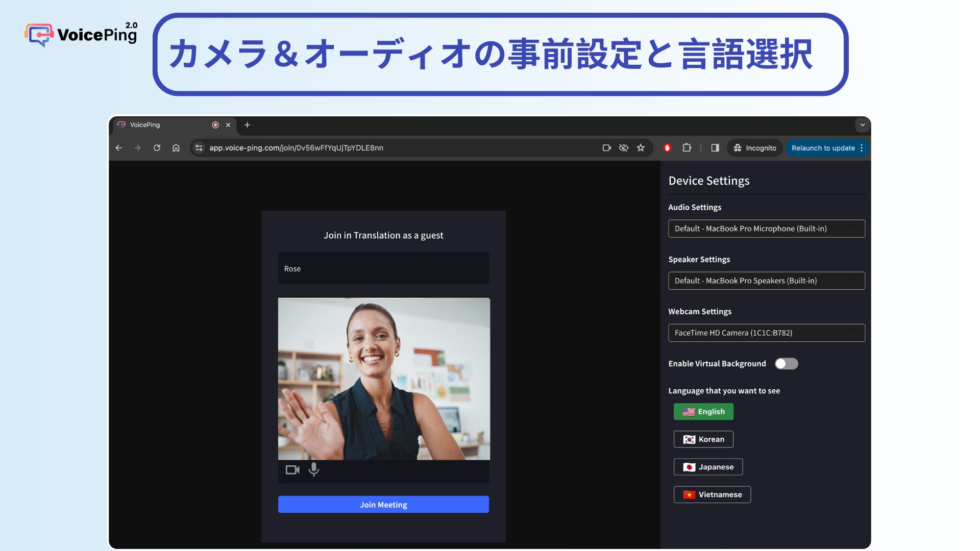Open a new browser tab
The height and width of the screenshot is (551, 980).
pos(247,125)
